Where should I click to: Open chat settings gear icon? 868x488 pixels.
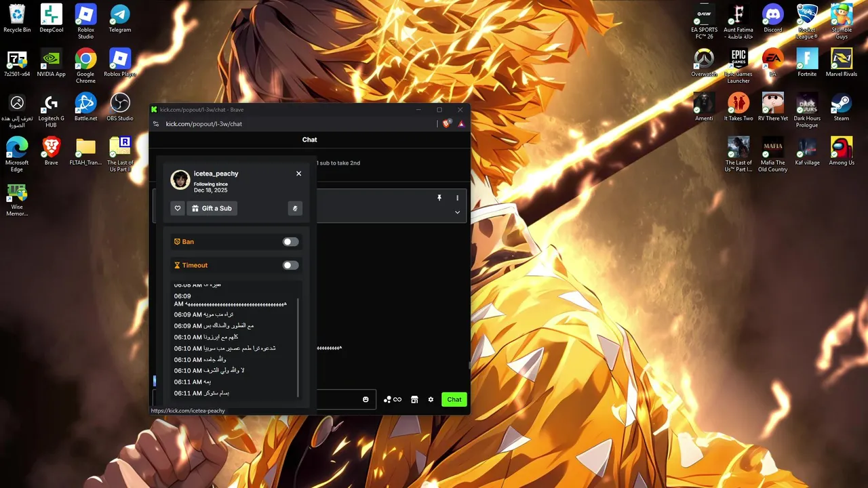click(x=431, y=399)
